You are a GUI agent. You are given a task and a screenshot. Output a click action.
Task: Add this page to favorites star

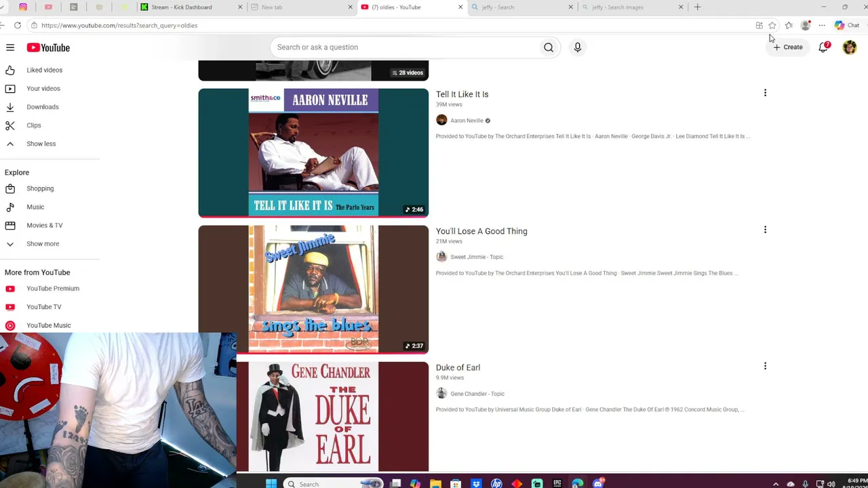[x=772, y=25]
